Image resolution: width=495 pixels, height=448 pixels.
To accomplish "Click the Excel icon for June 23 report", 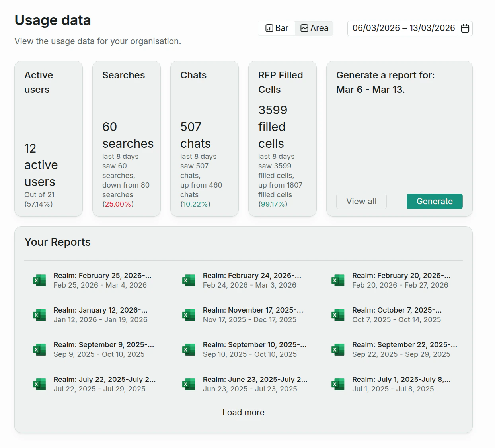I will click(189, 384).
